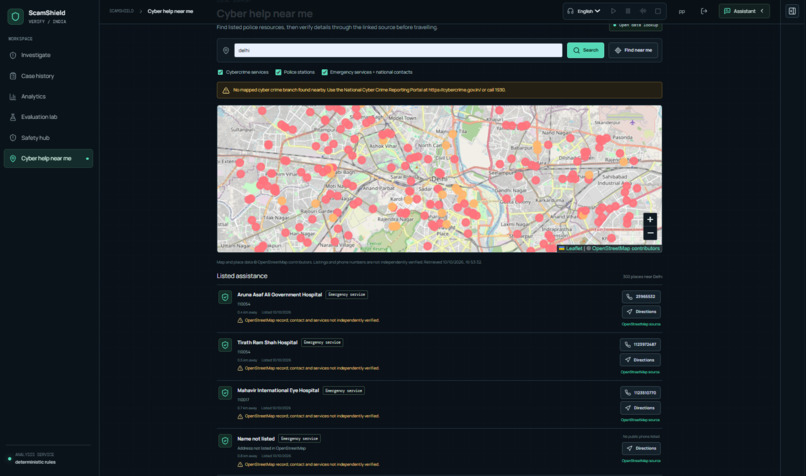Click the deterministic rules status text

[x=35, y=462]
